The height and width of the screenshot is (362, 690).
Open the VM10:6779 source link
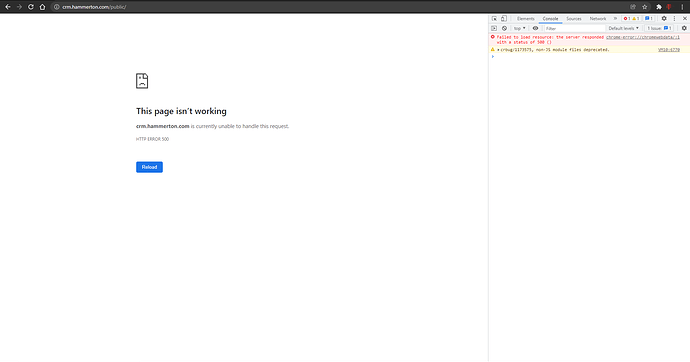pyautogui.click(x=669, y=50)
